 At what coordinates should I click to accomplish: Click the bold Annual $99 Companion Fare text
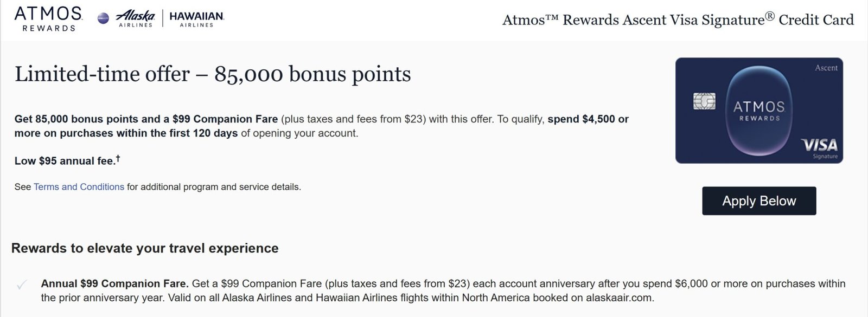click(x=114, y=283)
